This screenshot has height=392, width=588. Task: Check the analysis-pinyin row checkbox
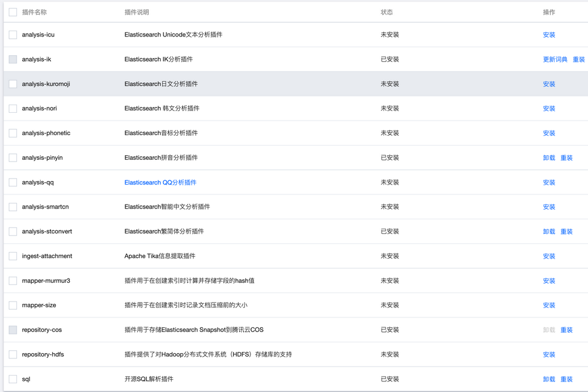(13, 158)
